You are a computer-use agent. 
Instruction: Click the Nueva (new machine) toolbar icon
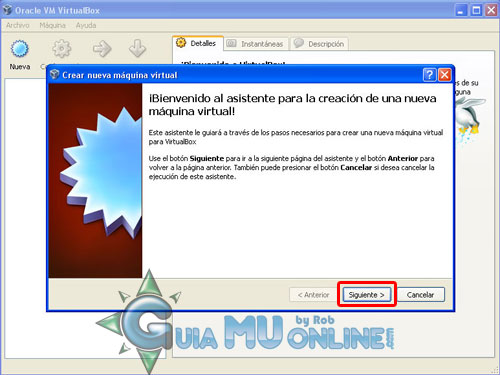[x=20, y=49]
